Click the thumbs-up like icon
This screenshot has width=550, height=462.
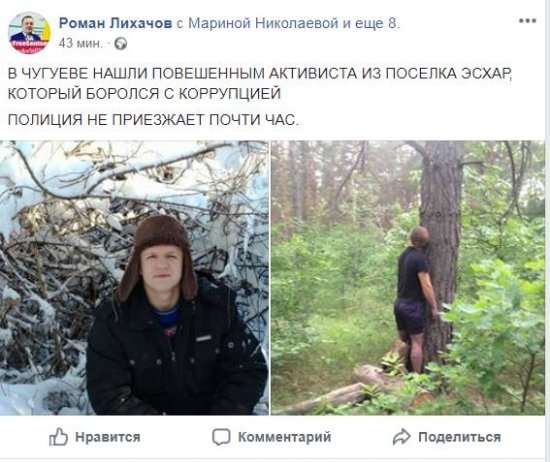58,436
